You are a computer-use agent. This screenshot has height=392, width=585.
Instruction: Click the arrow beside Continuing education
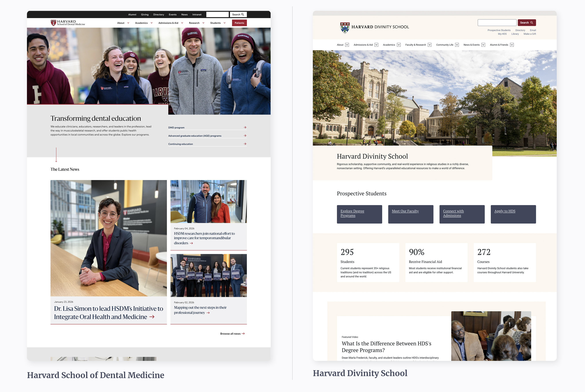click(245, 144)
